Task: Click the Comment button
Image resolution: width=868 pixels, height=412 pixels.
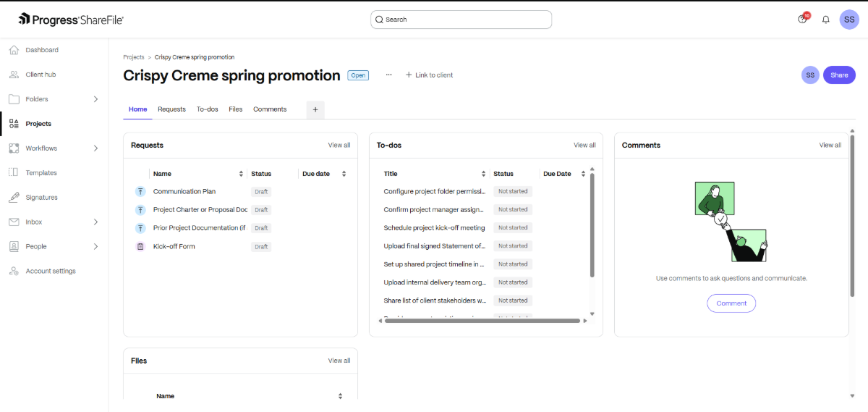Action: pos(731,303)
